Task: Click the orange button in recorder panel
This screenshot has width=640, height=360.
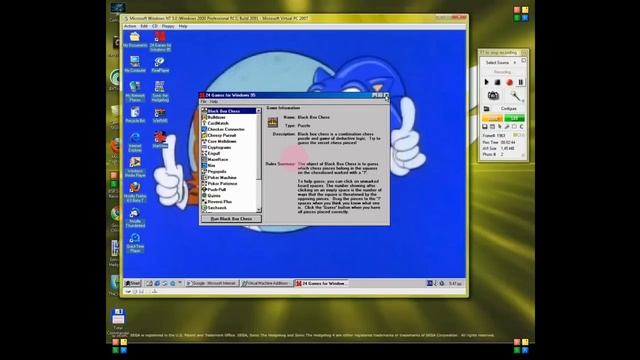Action: coord(492,118)
